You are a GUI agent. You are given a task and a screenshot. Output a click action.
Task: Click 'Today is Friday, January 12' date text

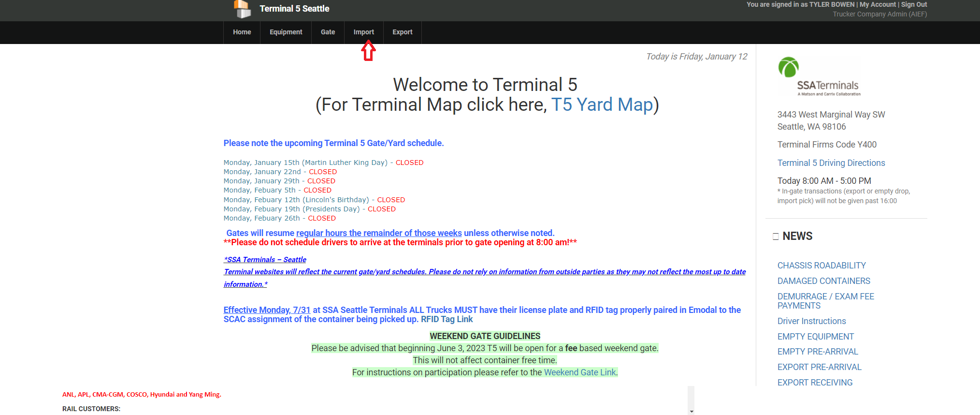(x=696, y=57)
